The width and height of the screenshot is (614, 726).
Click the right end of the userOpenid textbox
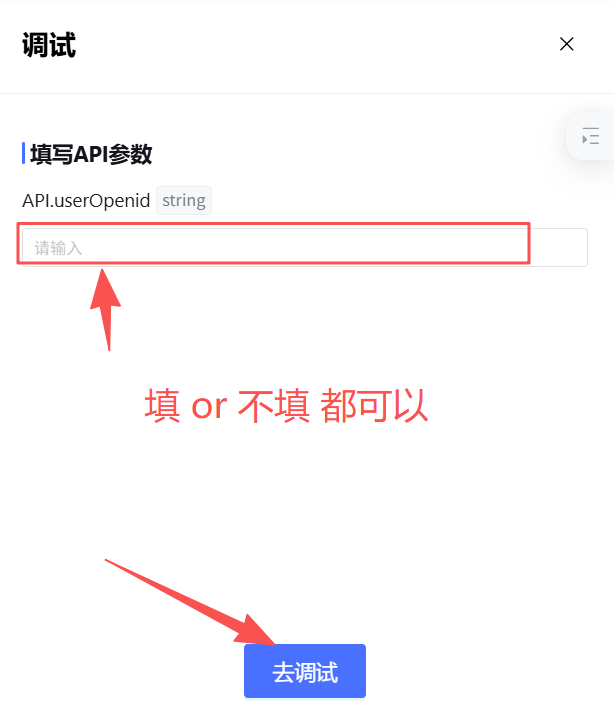pos(560,247)
